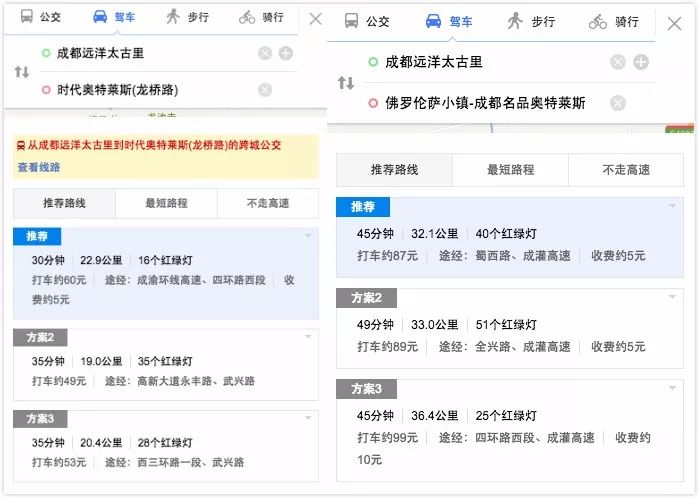Click the 51个红绿灯 text
The height and width of the screenshot is (498, 699).
click(x=506, y=325)
